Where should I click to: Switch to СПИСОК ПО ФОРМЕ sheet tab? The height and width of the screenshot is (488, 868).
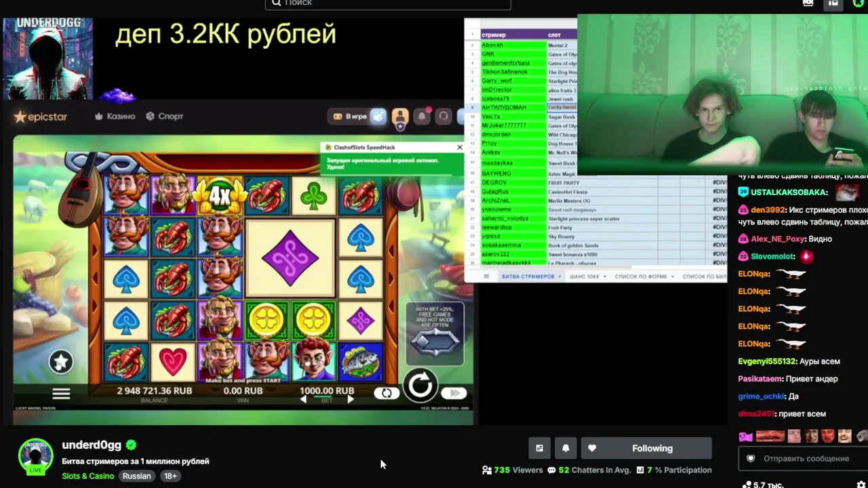click(641, 277)
